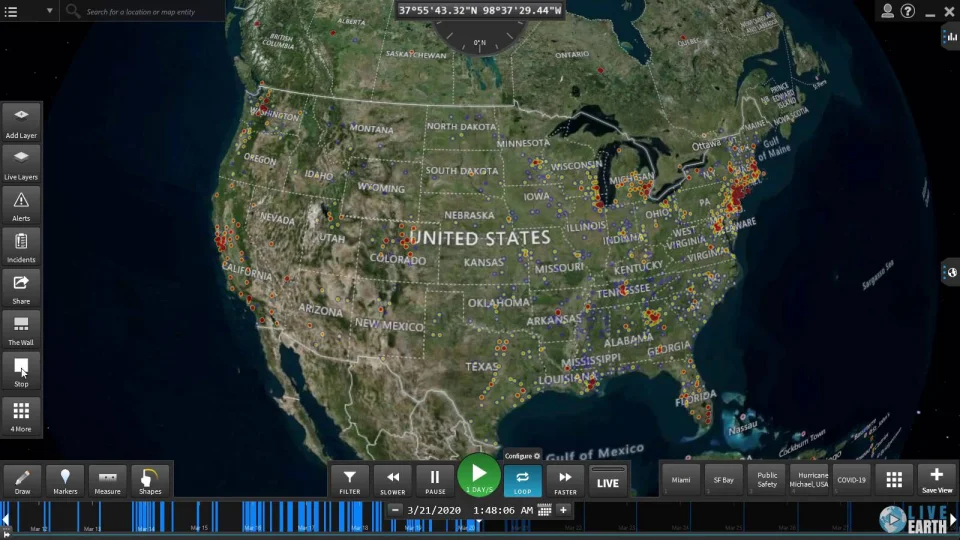Screen dimensions: 960x540
Task: Click the Save View button
Action: (937, 480)
